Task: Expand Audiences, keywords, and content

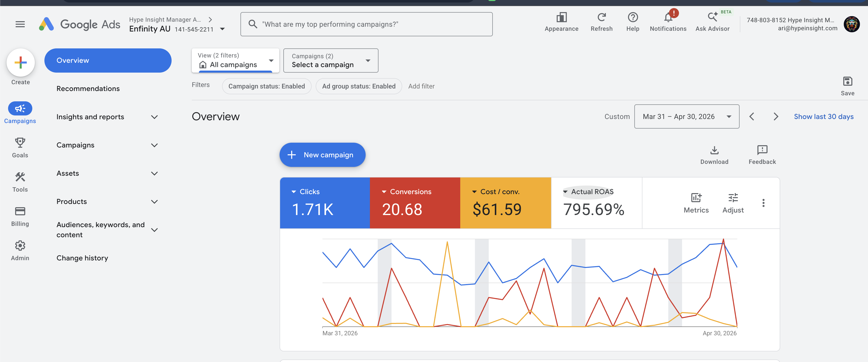Action: (x=154, y=230)
